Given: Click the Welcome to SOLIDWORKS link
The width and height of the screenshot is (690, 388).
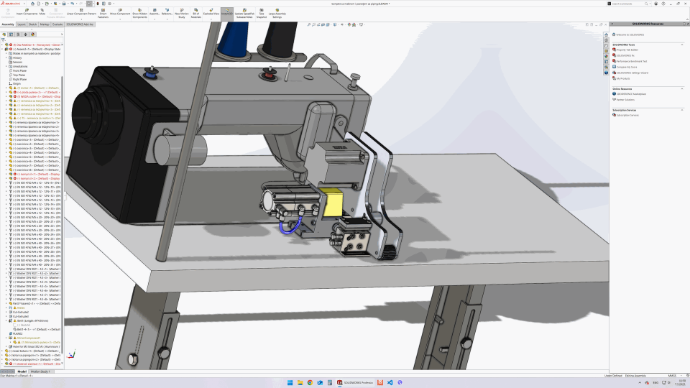Looking at the screenshot, I should pyautogui.click(x=630, y=35).
